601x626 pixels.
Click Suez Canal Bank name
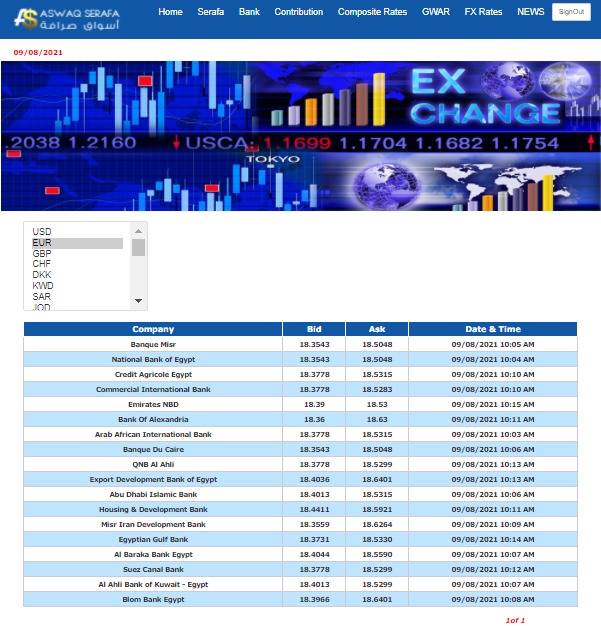coord(153,569)
